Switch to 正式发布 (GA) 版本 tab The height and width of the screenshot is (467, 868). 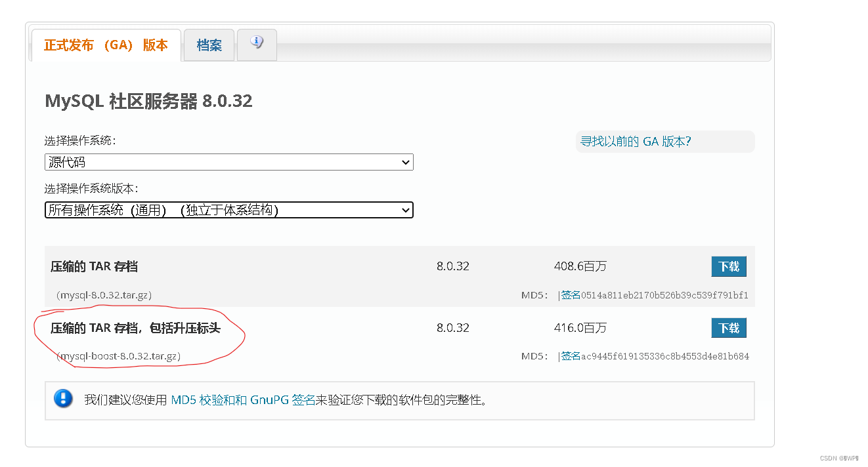106,45
